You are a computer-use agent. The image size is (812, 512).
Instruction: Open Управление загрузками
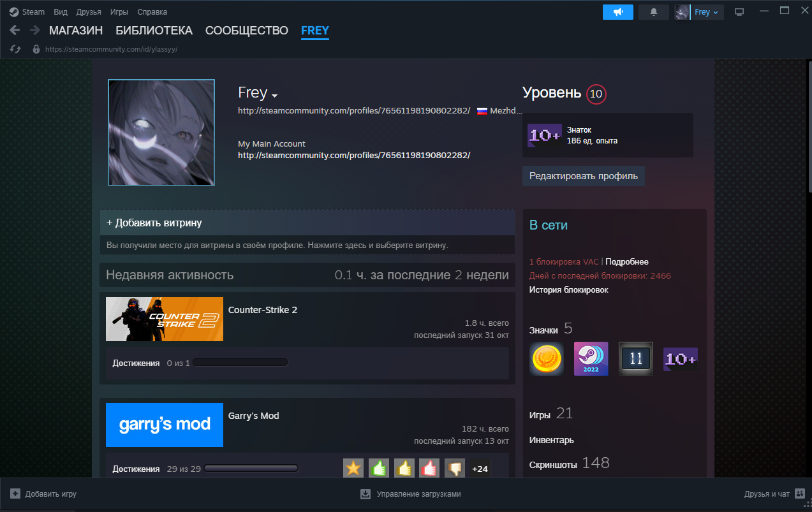(418, 494)
